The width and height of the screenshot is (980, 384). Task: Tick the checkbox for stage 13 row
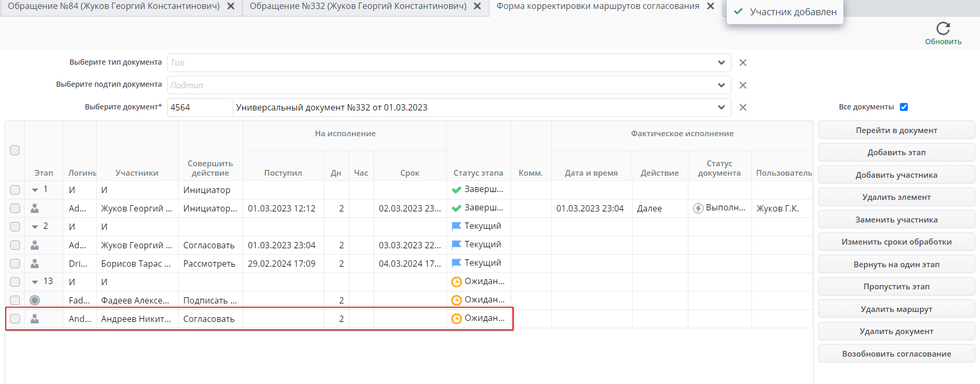pyautogui.click(x=15, y=282)
